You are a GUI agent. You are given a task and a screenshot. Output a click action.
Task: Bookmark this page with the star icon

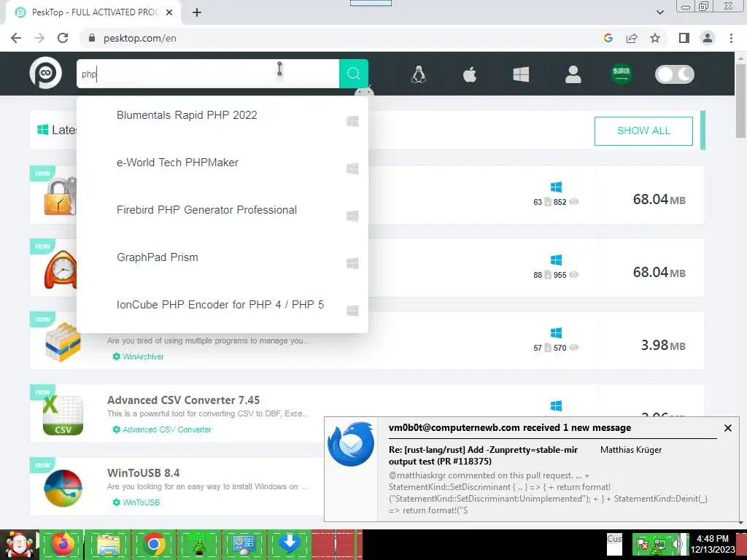pos(655,38)
